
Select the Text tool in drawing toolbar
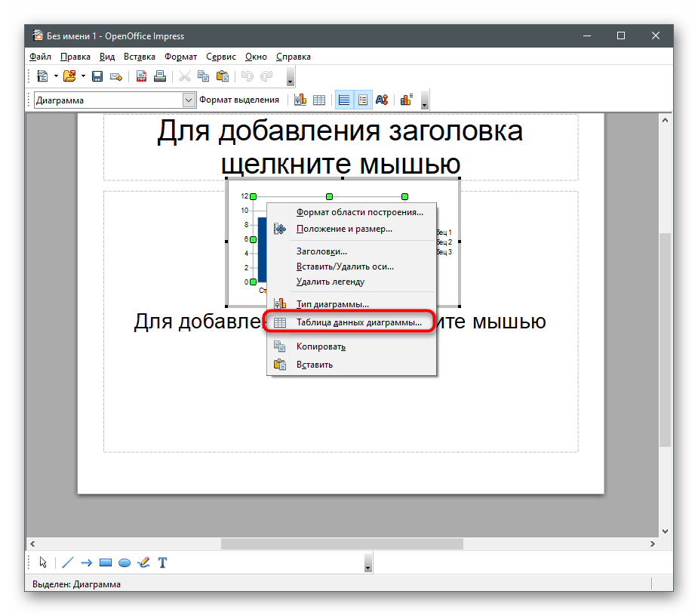coord(162,562)
